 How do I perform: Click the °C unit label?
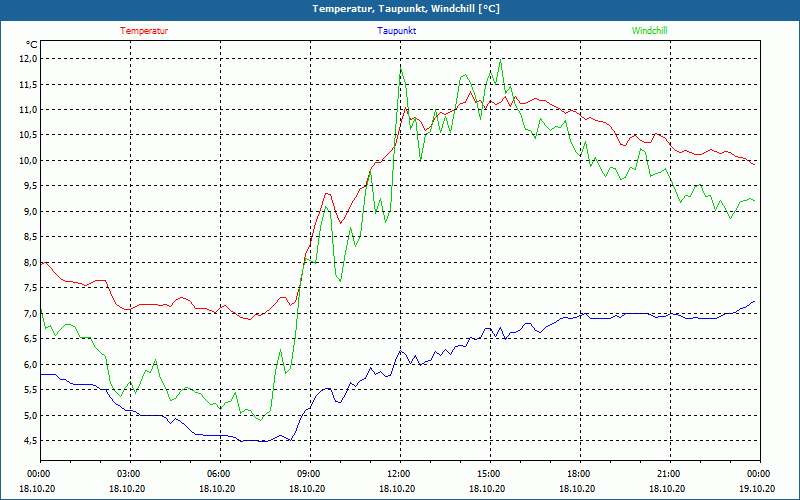(x=32, y=45)
